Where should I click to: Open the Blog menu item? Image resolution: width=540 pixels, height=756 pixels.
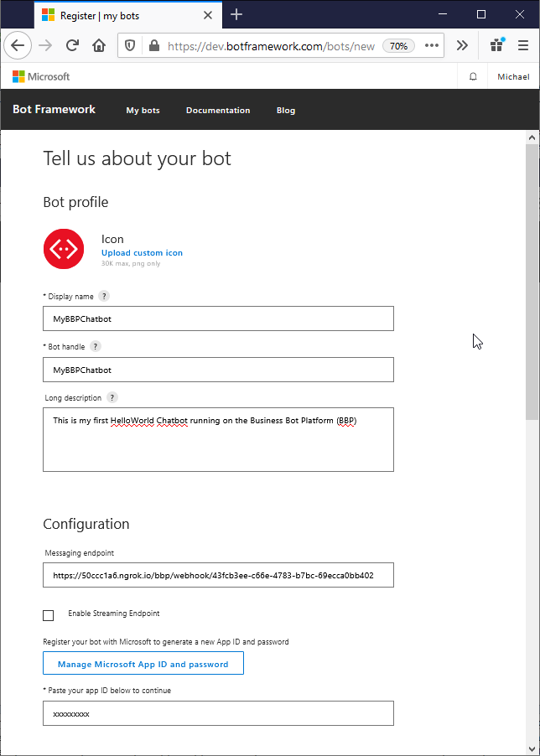click(286, 111)
